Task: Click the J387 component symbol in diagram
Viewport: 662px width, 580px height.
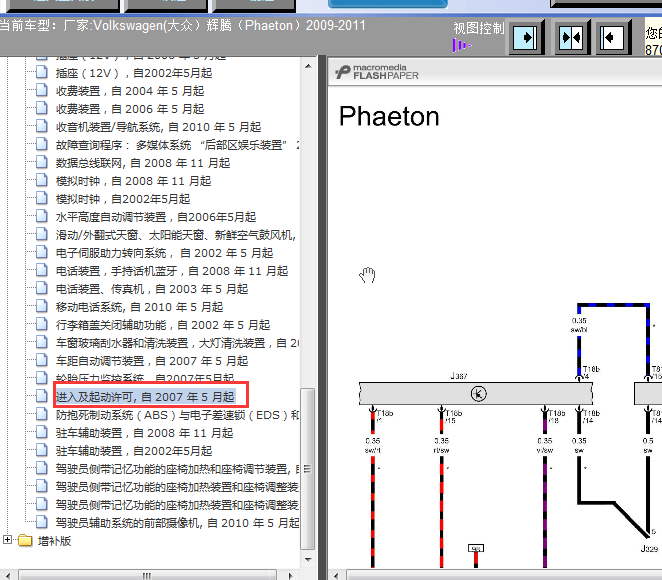Action: tap(479, 394)
